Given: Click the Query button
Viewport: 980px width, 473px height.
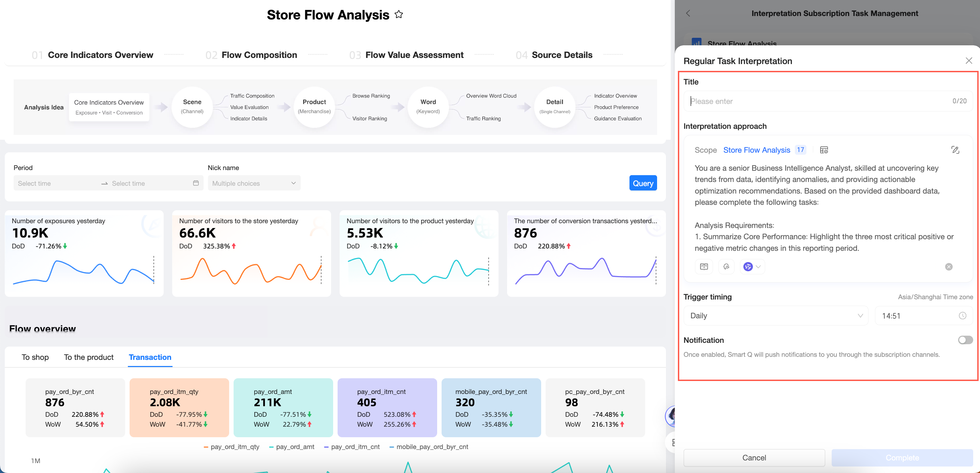Looking at the screenshot, I should 643,183.
